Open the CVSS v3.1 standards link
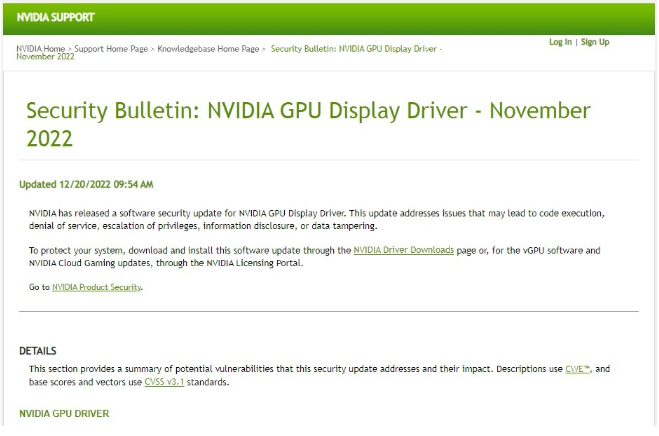 (x=164, y=382)
